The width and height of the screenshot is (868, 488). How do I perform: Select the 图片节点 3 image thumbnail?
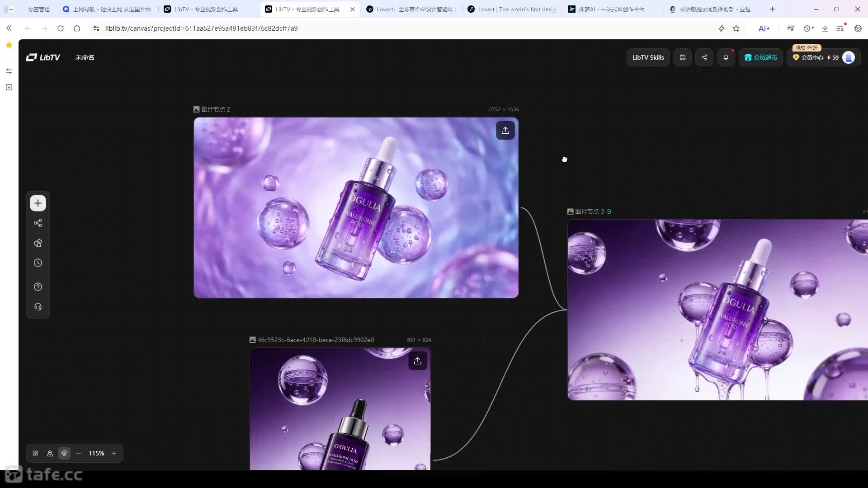[x=718, y=310]
